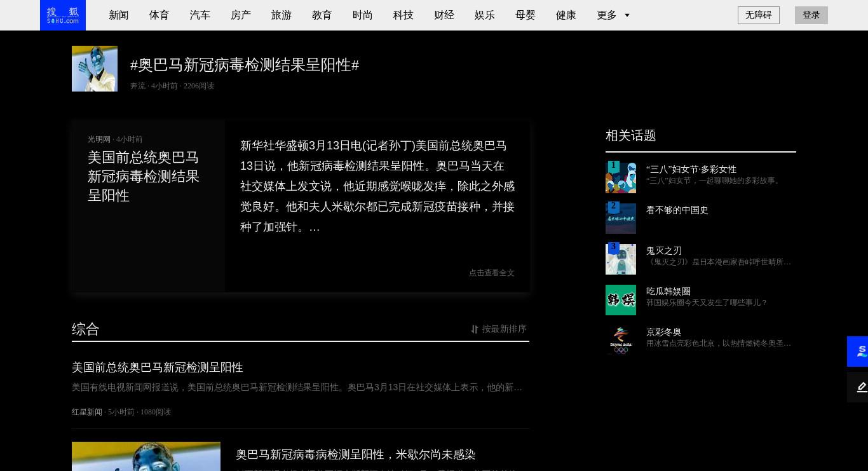Image resolution: width=868 pixels, height=471 pixels.
Task: Click the 无障碍 accessibility button
Action: pos(759,15)
